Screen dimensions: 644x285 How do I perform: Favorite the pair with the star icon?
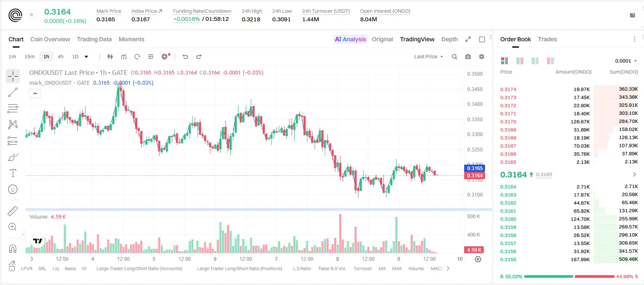point(31,15)
